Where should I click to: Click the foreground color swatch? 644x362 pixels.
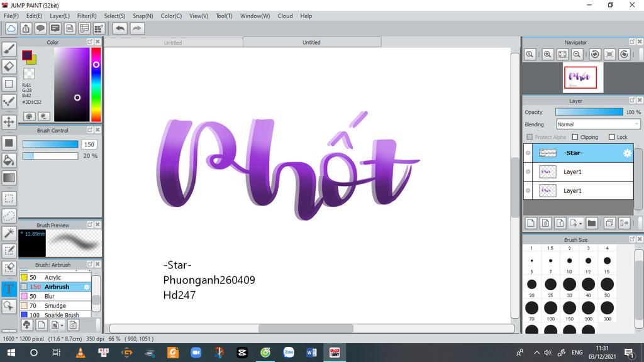pos(26,55)
